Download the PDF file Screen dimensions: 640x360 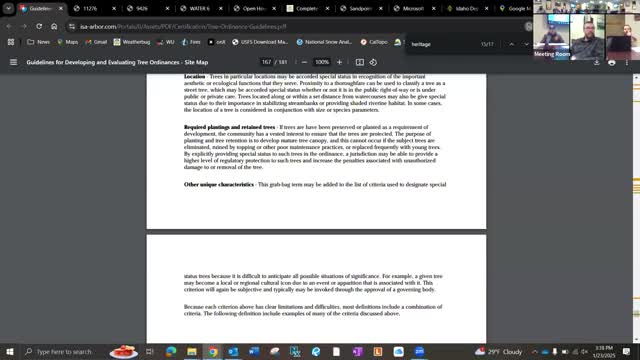pos(596,62)
